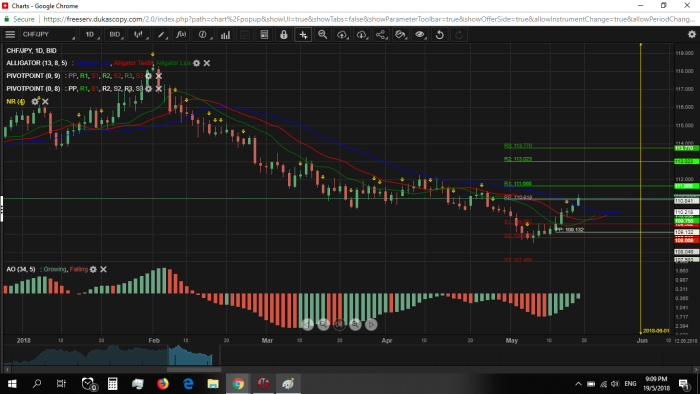The image size is (700, 394).
Task: Remove the NR indicator with X
Action: pos(45,102)
